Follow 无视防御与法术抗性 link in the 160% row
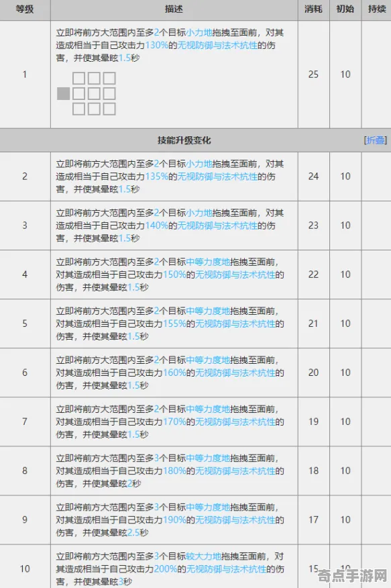 point(235,373)
